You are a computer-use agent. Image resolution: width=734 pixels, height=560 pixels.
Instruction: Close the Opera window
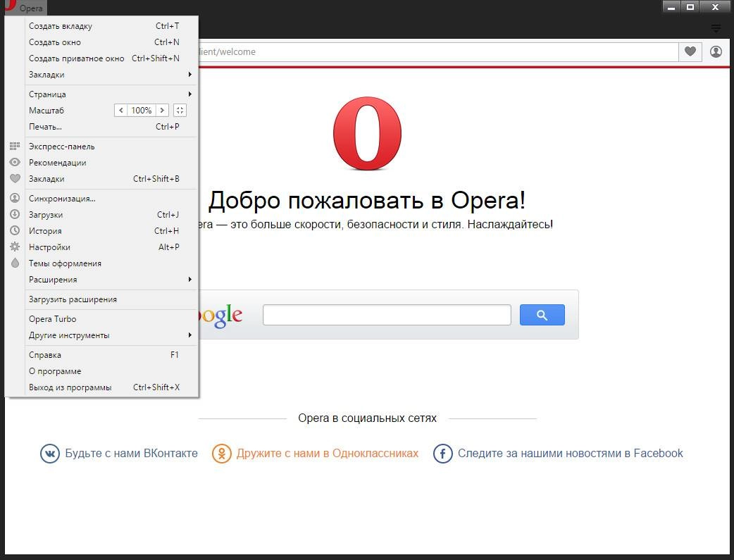tap(715, 6)
